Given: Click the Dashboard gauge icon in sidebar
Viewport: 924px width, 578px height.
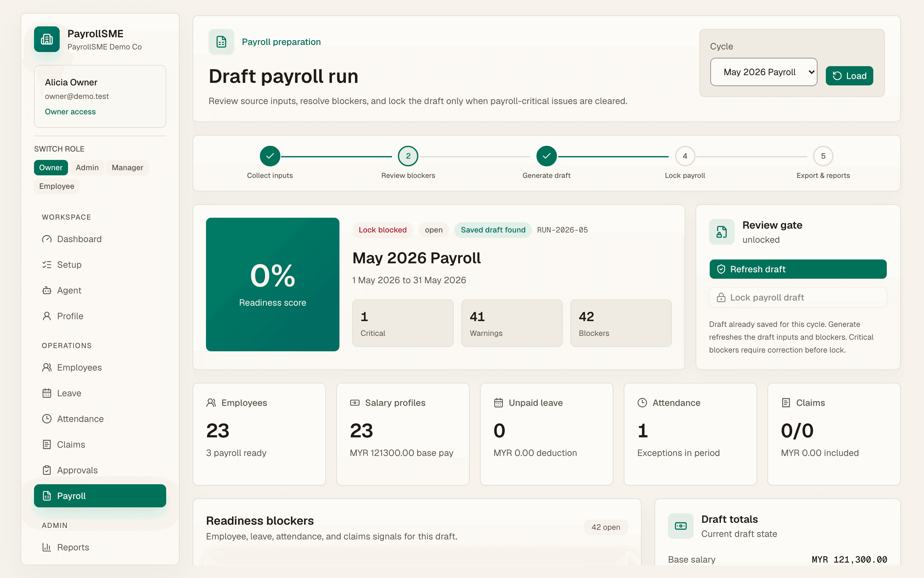Looking at the screenshot, I should point(47,239).
